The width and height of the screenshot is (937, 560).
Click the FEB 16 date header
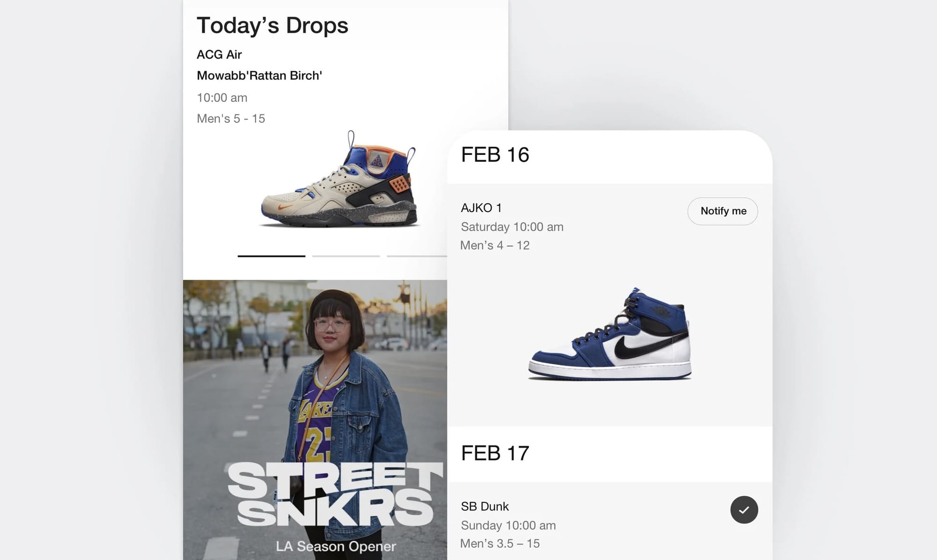[x=495, y=155]
